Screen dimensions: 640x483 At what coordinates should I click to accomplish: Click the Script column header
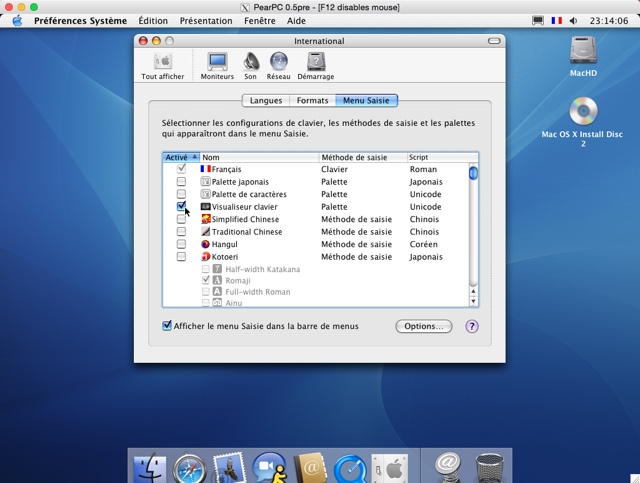(x=442, y=157)
